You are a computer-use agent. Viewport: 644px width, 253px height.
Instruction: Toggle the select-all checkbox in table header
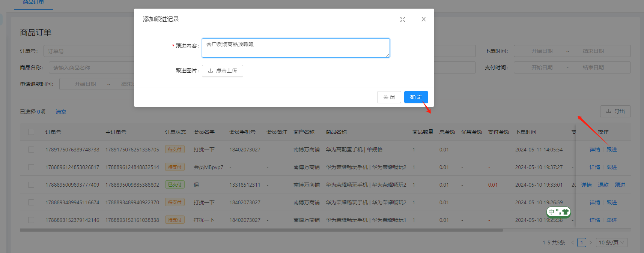coord(31,132)
